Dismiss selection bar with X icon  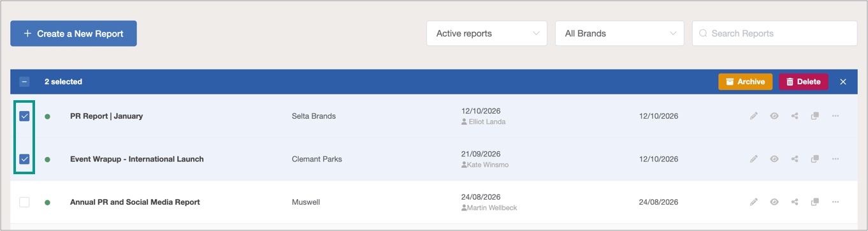click(843, 82)
